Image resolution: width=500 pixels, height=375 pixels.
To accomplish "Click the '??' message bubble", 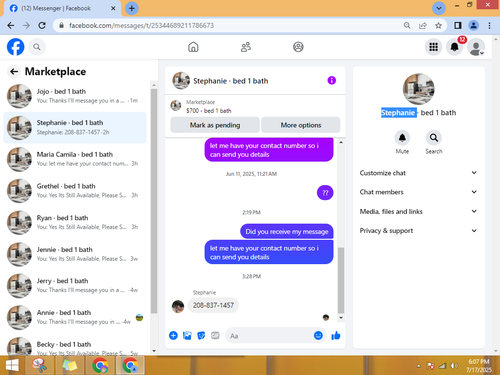I will 325,193.
